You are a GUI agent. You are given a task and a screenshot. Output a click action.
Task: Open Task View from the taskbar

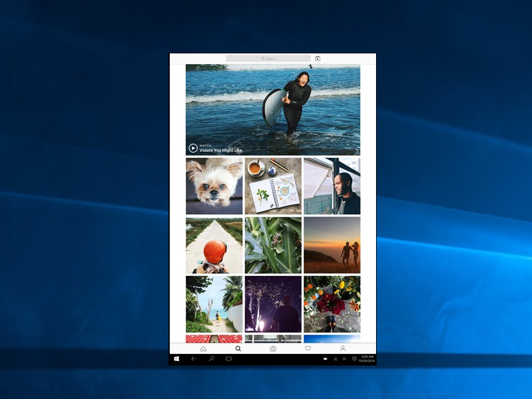click(x=228, y=358)
